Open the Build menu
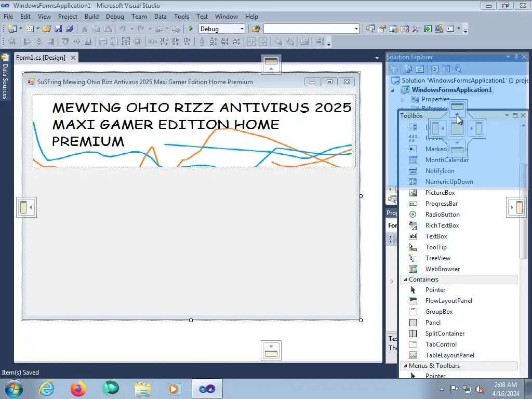Screen dimensions: 532x399 click(x=91, y=16)
